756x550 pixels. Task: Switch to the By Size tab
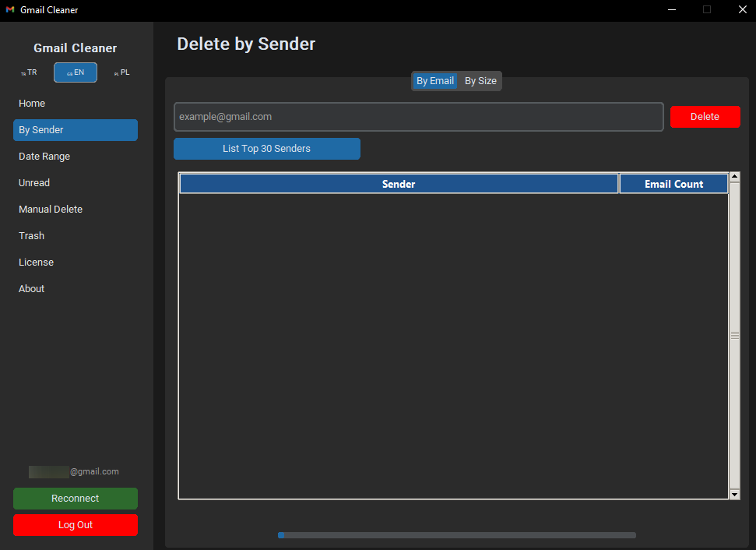click(x=480, y=81)
